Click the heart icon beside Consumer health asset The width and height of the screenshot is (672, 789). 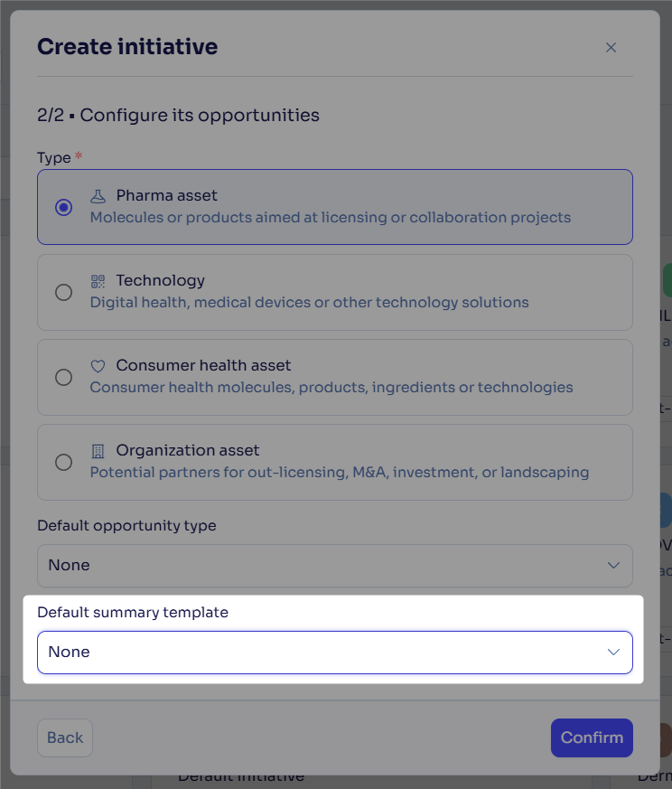[x=98, y=366]
